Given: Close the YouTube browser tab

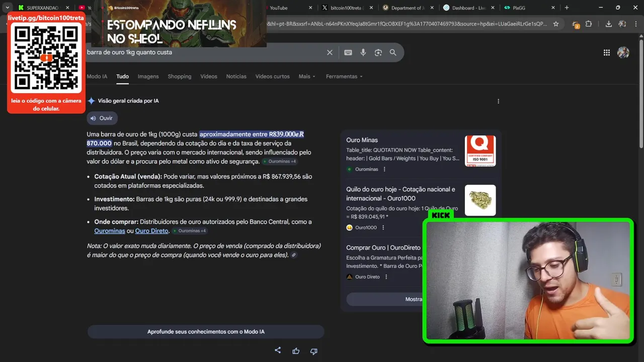Looking at the screenshot, I should pyautogui.click(x=310, y=8).
